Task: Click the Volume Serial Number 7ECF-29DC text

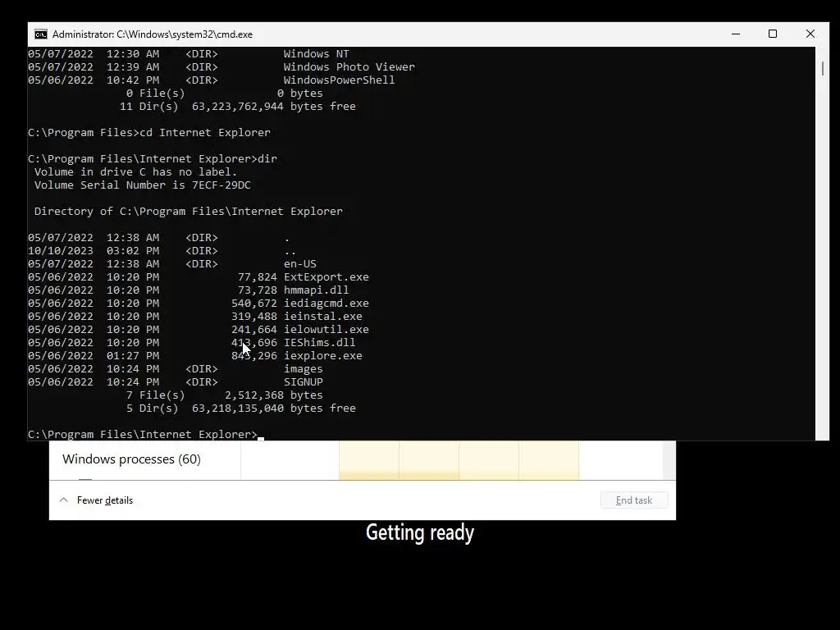Action: pyautogui.click(x=143, y=185)
